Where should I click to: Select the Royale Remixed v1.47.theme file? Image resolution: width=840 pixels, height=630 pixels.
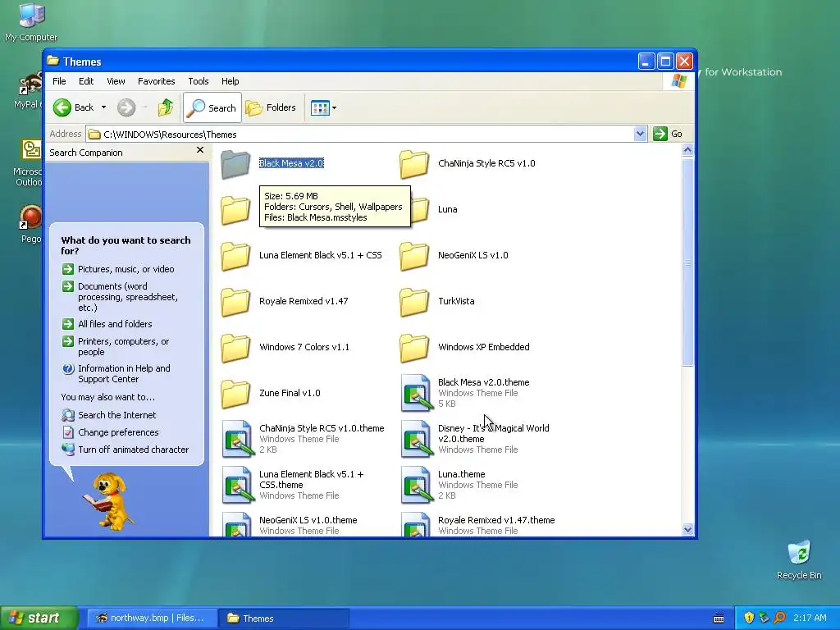coord(477,524)
